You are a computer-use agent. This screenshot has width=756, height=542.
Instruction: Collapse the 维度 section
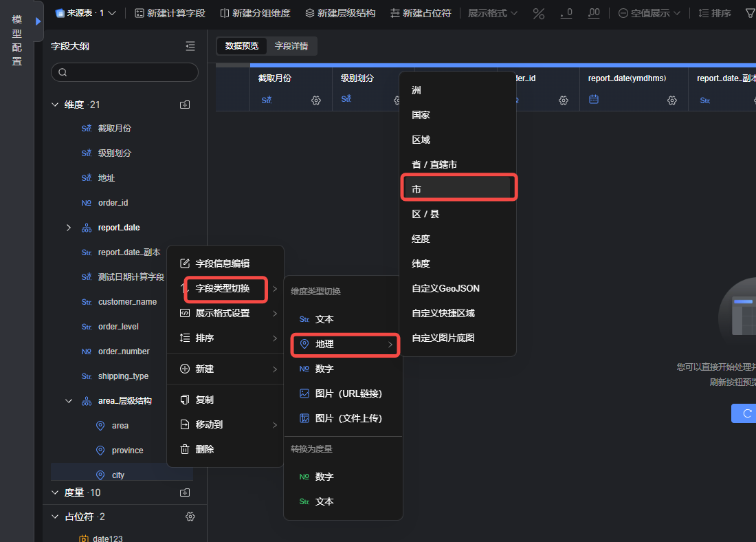tap(56, 105)
